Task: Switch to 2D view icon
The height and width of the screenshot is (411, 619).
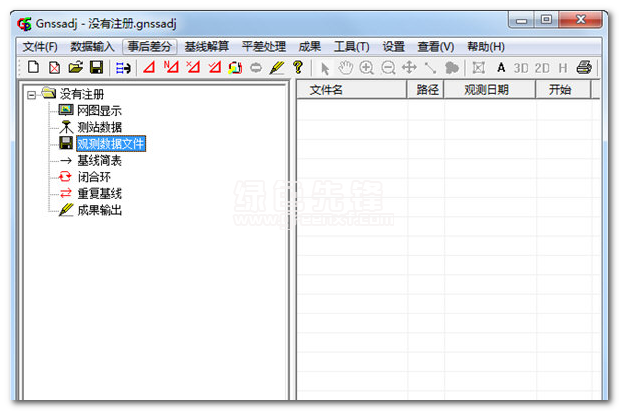Action: point(542,68)
